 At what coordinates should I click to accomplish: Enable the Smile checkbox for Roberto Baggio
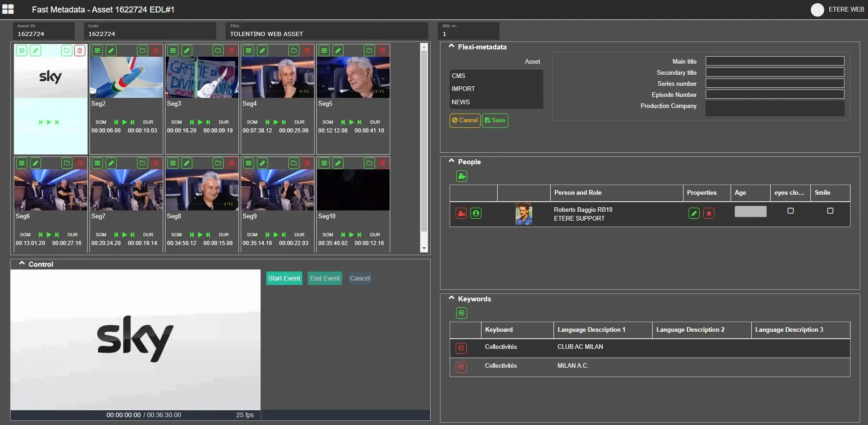(x=830, y=211)
